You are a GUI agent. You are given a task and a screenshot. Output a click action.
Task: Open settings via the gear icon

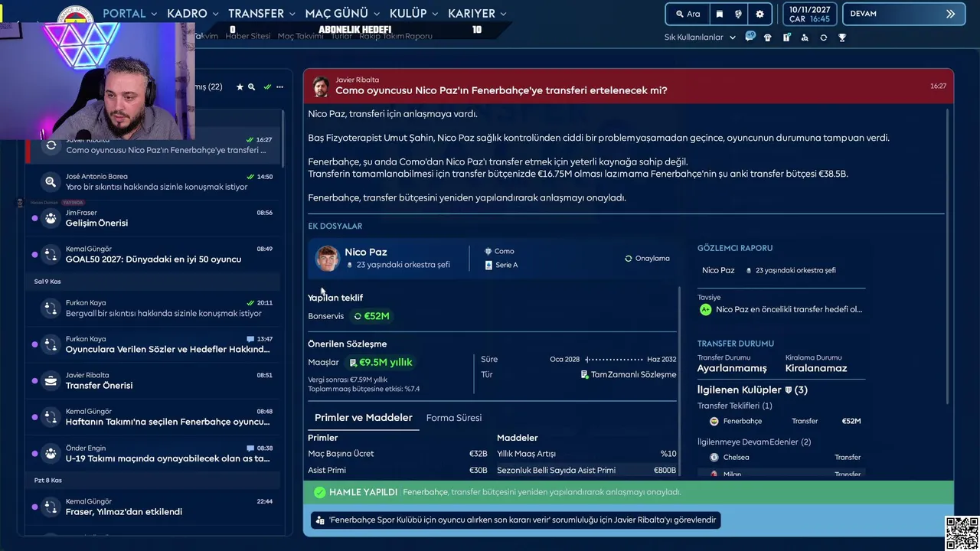[x=759, y=14]
